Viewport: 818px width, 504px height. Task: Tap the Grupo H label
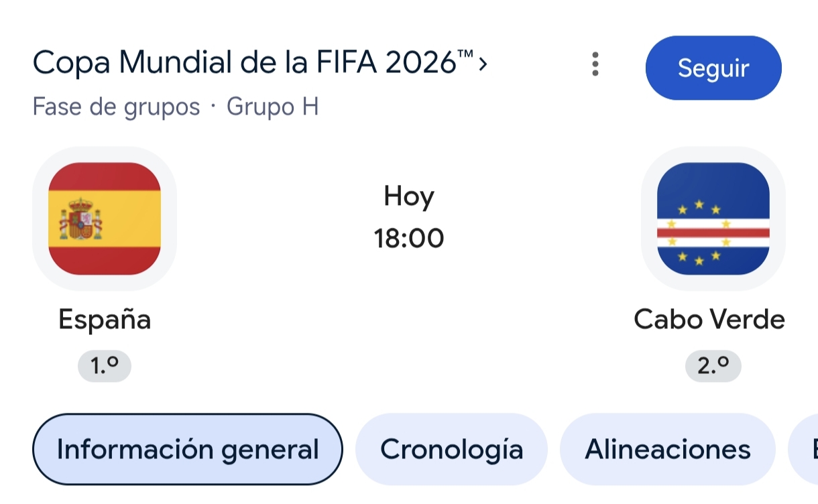coord(273,107)
